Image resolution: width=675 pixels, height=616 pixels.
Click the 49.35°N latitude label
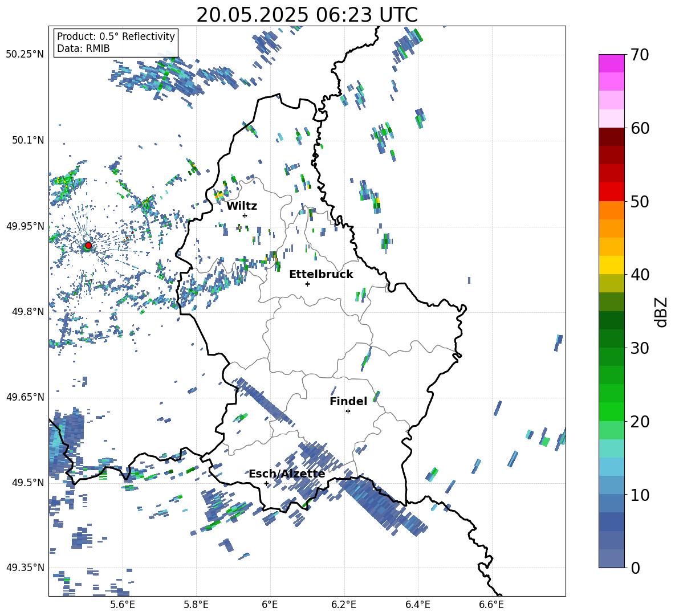pos(25,568)
